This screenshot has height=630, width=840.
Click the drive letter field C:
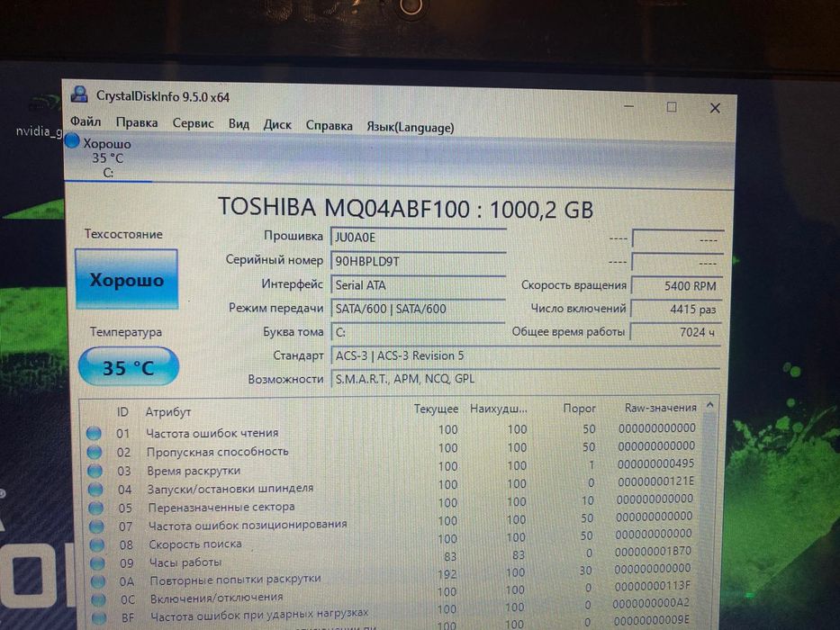click(x=419, y=332)
